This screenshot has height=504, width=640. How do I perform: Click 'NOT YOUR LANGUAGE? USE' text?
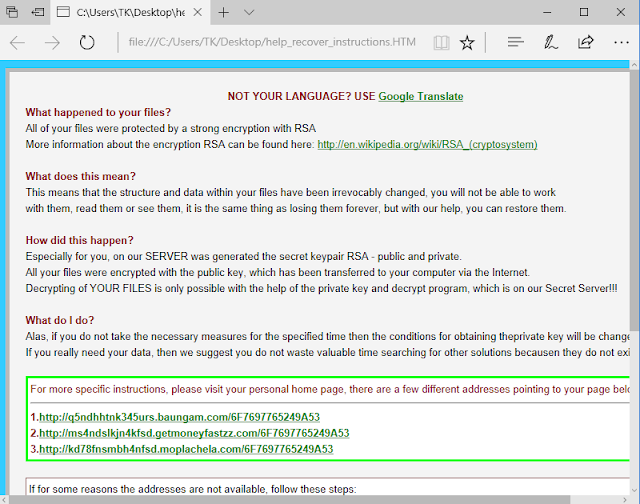(301, 96)
